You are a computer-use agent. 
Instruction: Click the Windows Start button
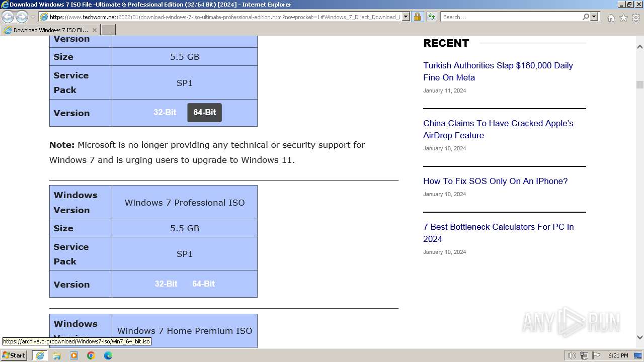tap(15, 355)
